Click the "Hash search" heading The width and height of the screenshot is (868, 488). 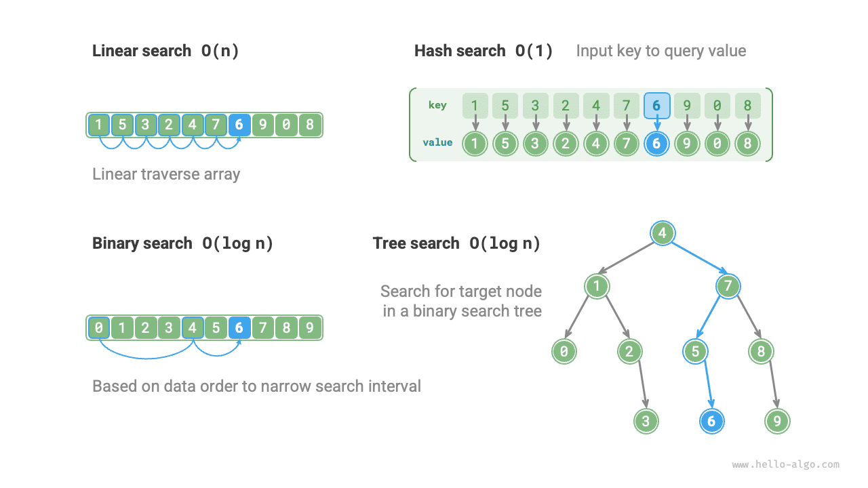(x=460, y=51)
